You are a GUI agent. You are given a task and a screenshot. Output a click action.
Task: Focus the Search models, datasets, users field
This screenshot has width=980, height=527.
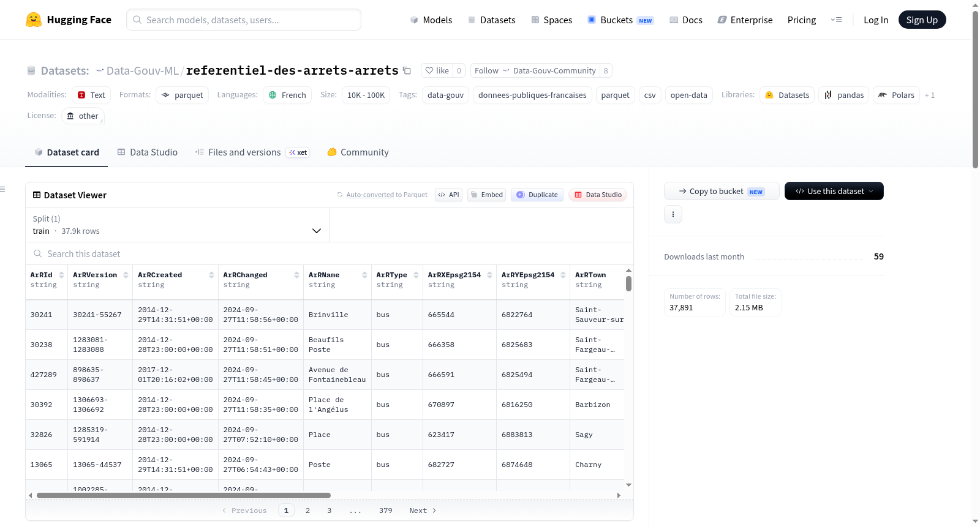[x=244, y=20]
